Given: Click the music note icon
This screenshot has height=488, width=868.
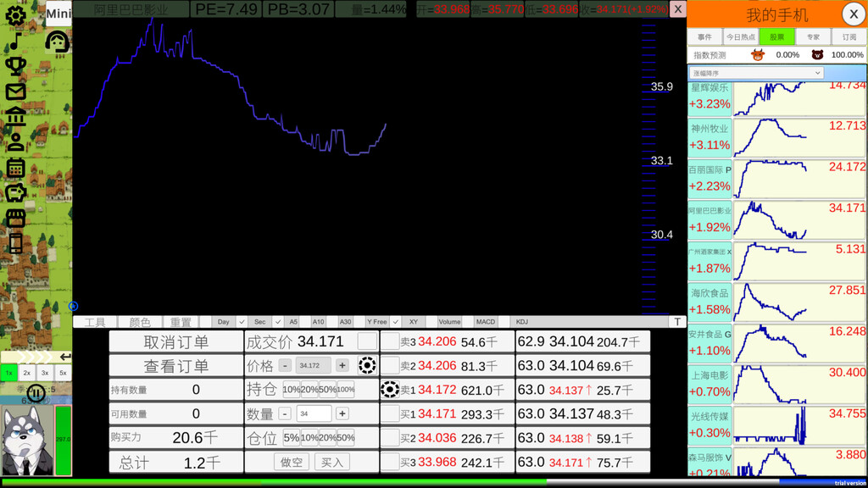Looking at the screenshot, I should (x=15, y=42).
